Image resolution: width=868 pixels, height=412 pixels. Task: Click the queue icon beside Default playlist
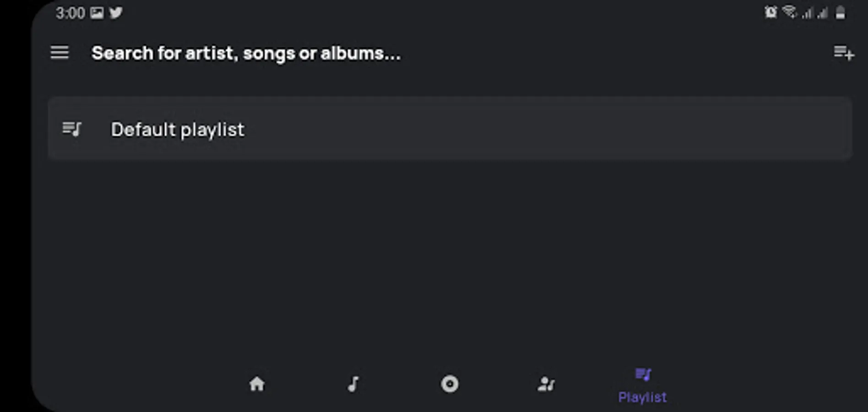72,129
